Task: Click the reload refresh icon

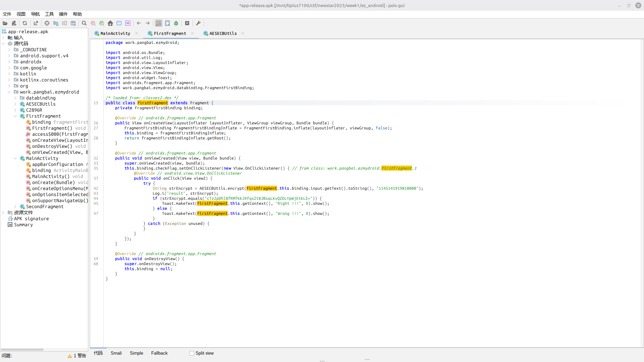Action: click(25, 23)
